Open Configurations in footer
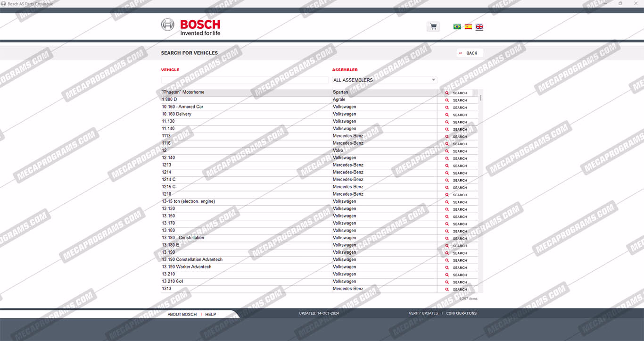644x341 pixels. [462, 314]
